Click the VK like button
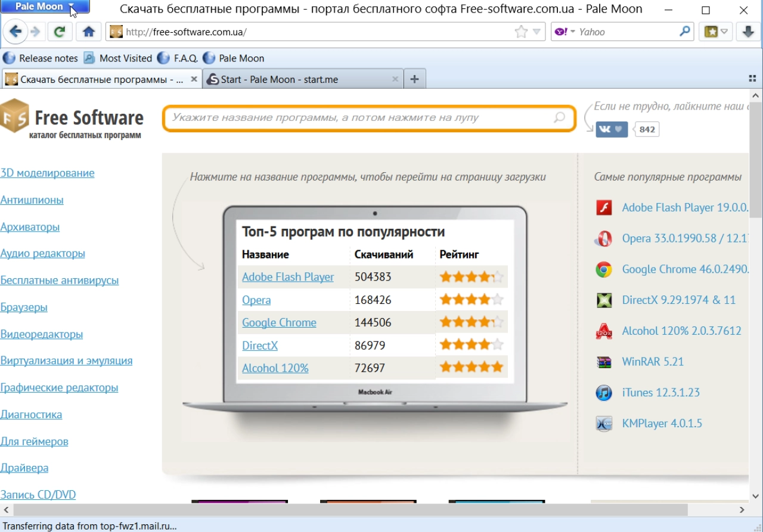The width and height of the screenshot is (763, 532). (x=612, y=129)
